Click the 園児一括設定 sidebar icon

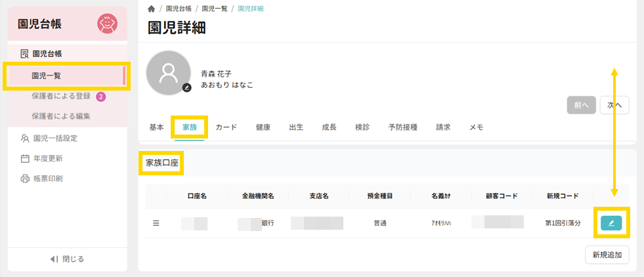(25, 138)
